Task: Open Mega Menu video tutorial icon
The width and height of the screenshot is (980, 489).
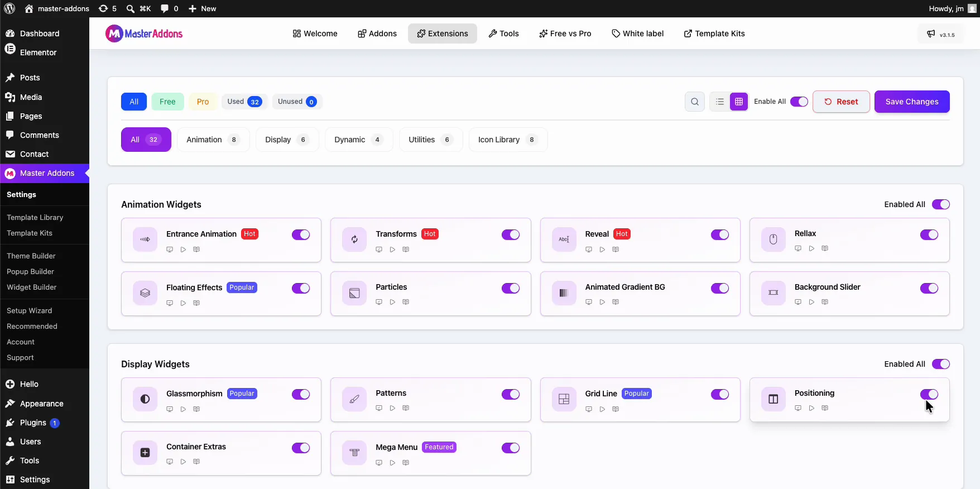Action: 392,463
